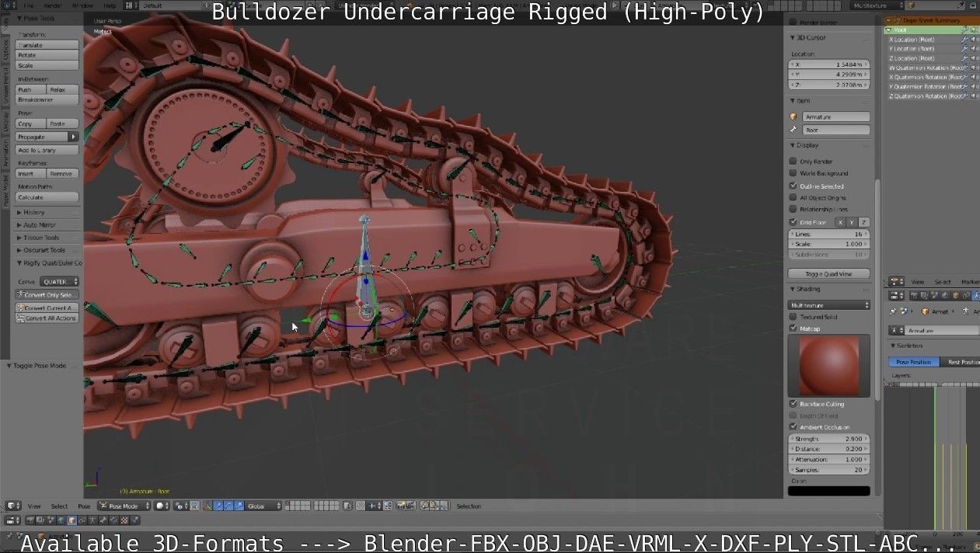The image size is (980, 553).
Task: Click the Calculate motion paths button
Action: (x=47, y=197)
